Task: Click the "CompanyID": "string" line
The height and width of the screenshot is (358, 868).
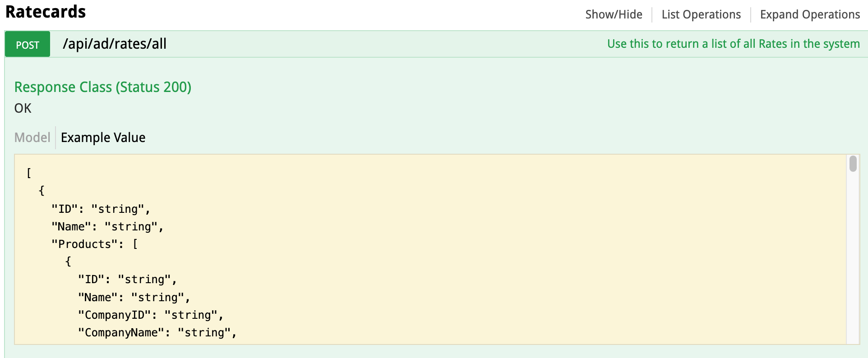Action: [x=151, y=315]
